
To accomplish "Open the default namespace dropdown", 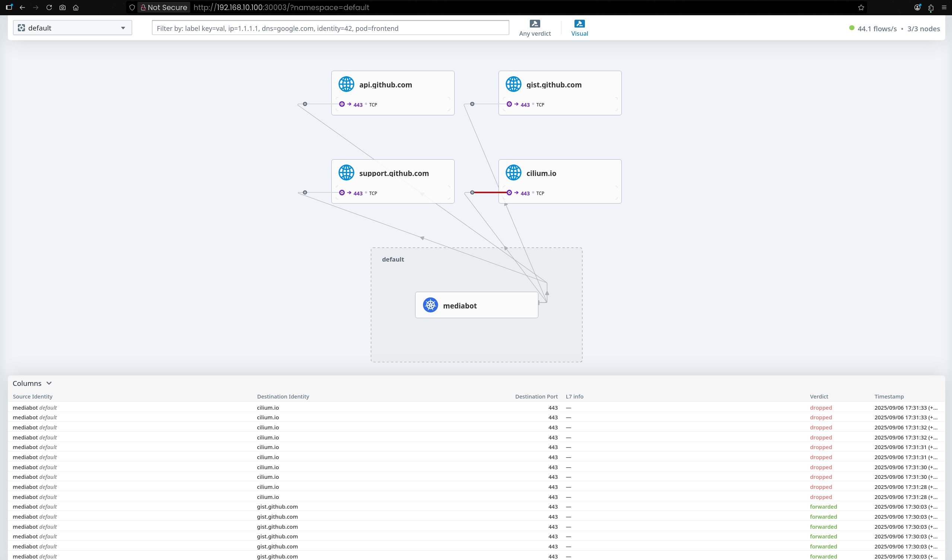I will (x=73, y=28).
